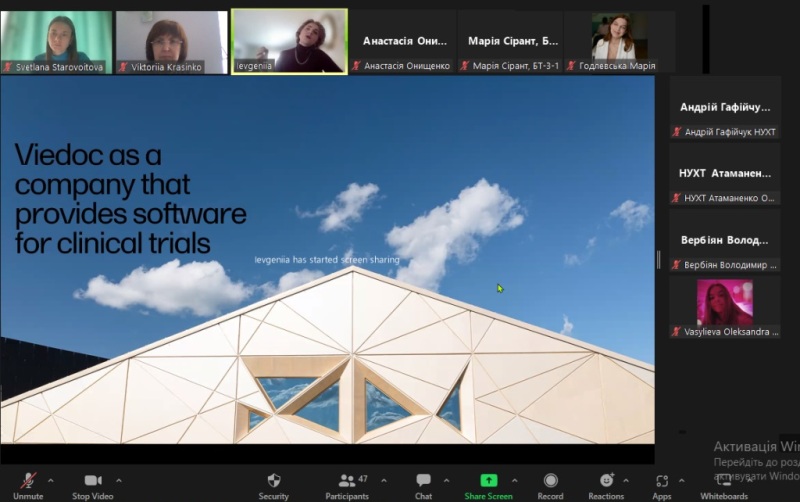Viewport: 800px width, 502px height.
Task: Expand video options arrow next to Stop Video
Action: 119,480
